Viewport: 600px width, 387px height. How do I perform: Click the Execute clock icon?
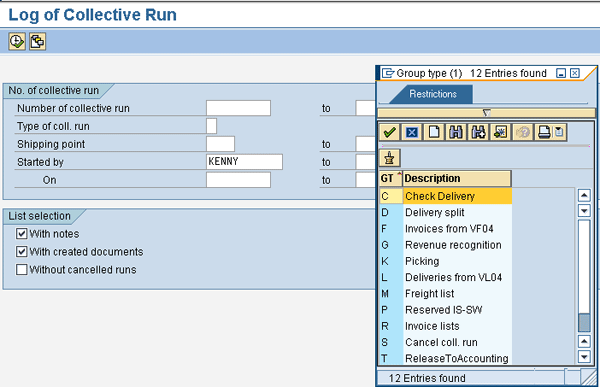tap(17, 41)
